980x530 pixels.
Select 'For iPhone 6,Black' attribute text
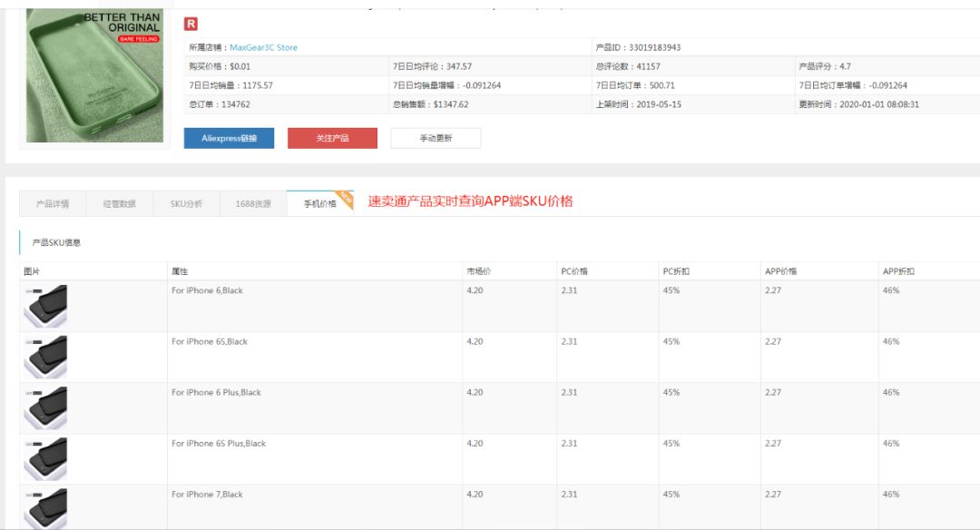click(x=207, y=290)
